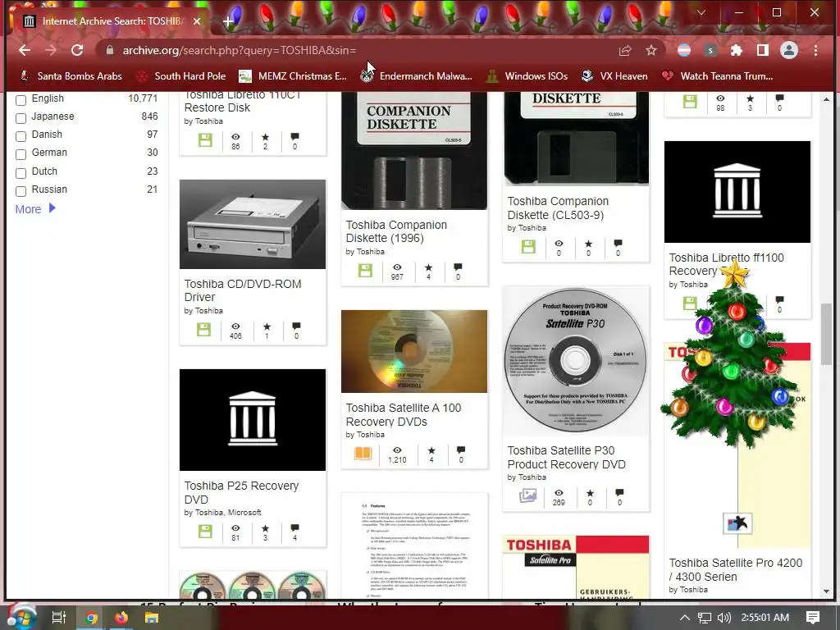Expand More language filters

tap(35, 209)
